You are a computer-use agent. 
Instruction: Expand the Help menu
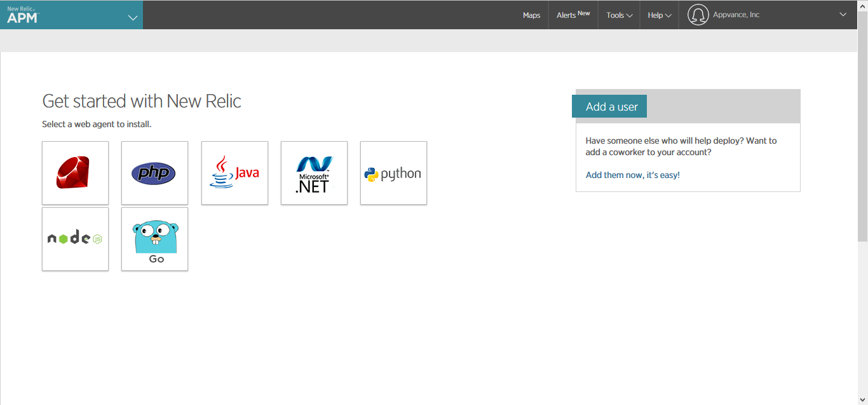pyautogui.click(x=659, y=15)
